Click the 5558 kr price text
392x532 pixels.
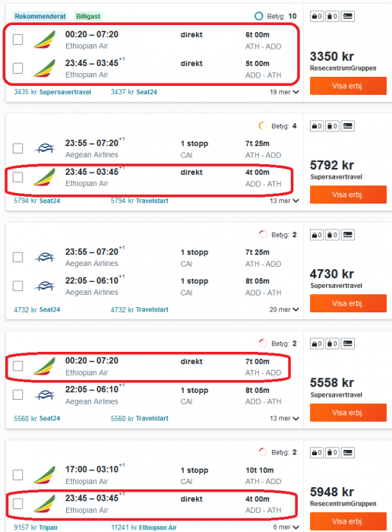coord(332,382)
